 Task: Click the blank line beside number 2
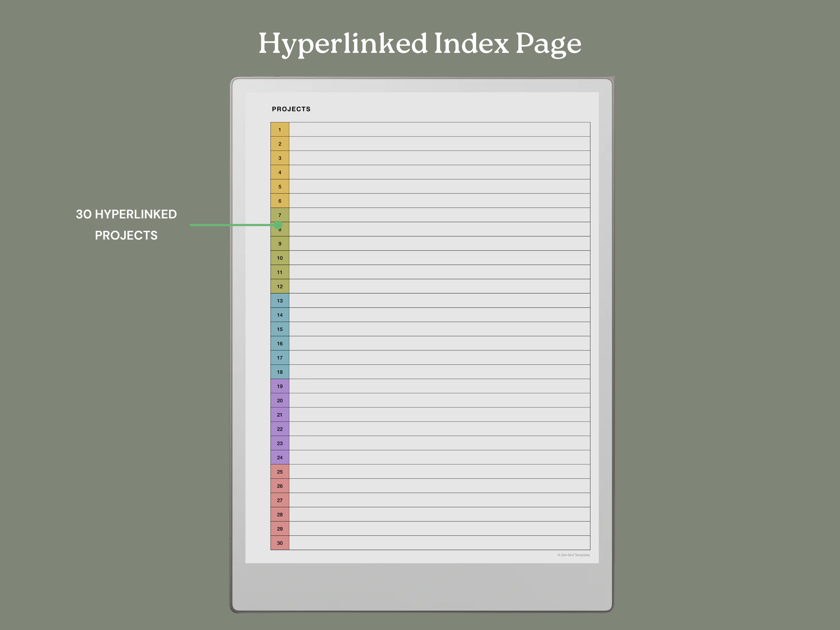coord(439,144)
